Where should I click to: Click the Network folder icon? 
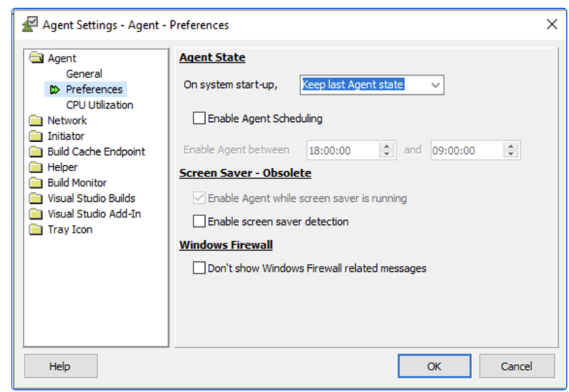(x=36, y=121)
